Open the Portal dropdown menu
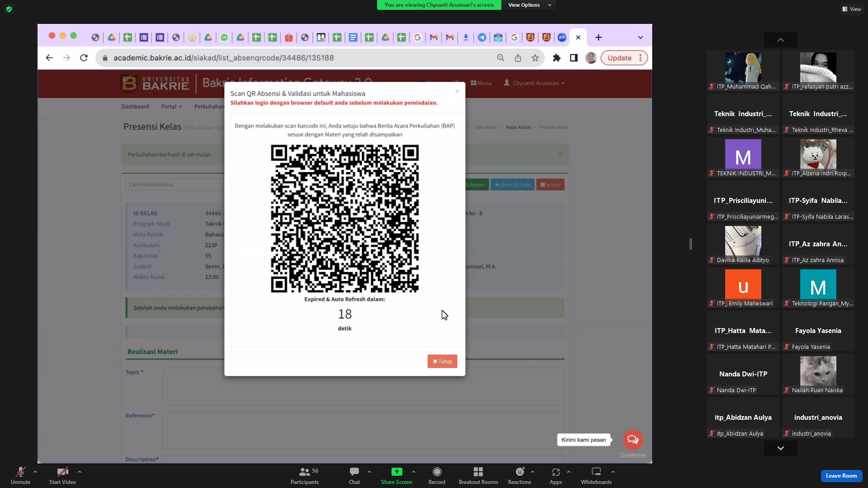The image size is (868, 488). pyautogui.click(x=171, y=107)
